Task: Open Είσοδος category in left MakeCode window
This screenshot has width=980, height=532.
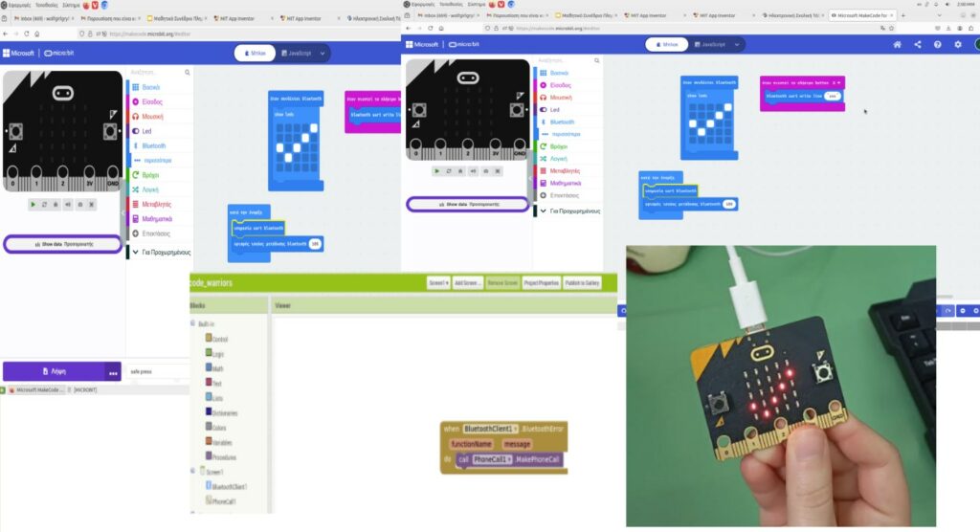Action: 158,101
